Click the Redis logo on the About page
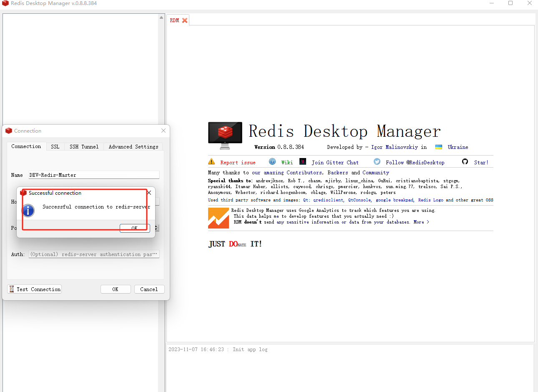 tap(225, 134)
